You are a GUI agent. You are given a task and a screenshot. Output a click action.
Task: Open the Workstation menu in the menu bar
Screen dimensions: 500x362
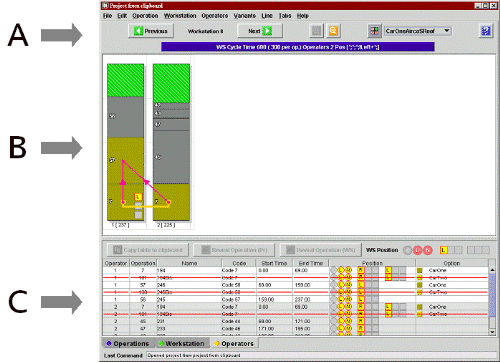coord(180,16)
